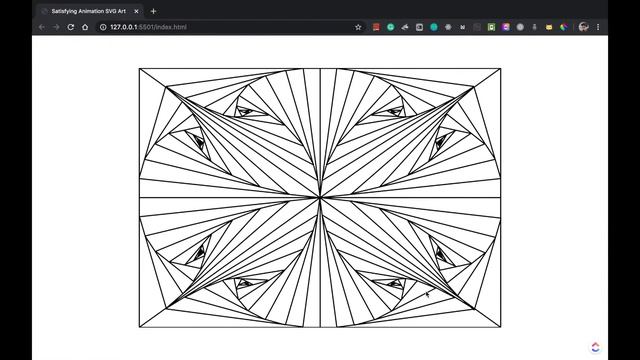Open the yellow rectangle extension
The image size is (640, 360).
[549, 27]
